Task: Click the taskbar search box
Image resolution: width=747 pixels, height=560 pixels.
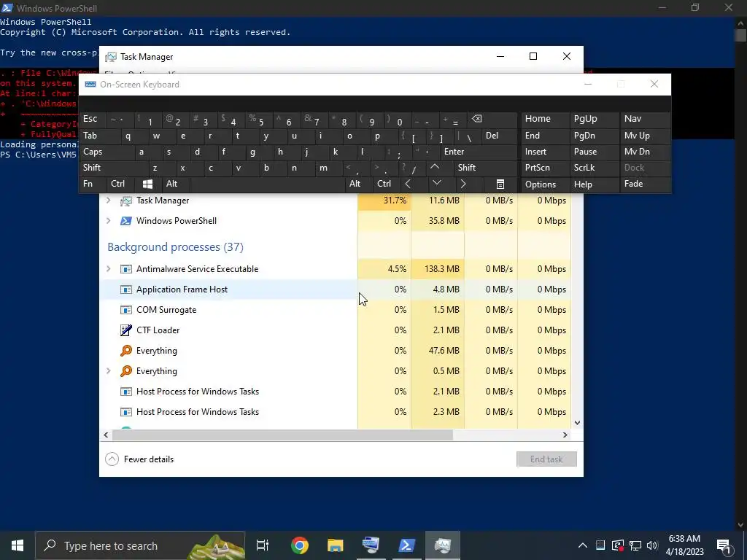Action: 140,545
